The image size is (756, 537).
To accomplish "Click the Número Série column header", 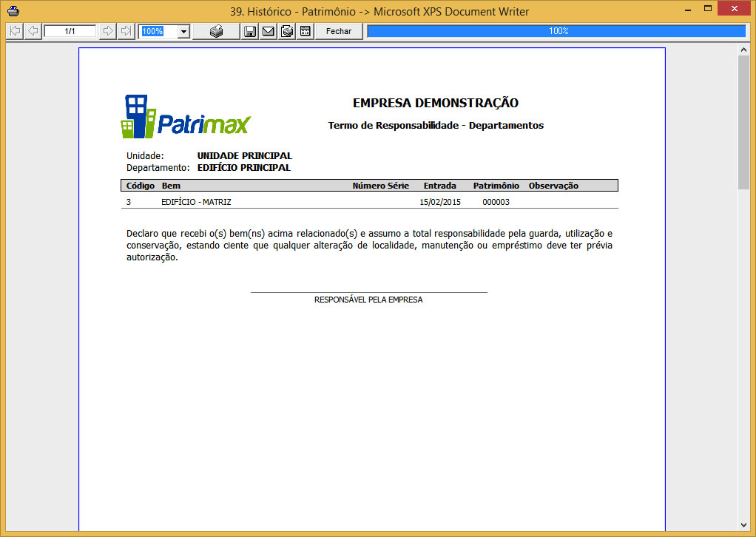I will tap(380, 186).
